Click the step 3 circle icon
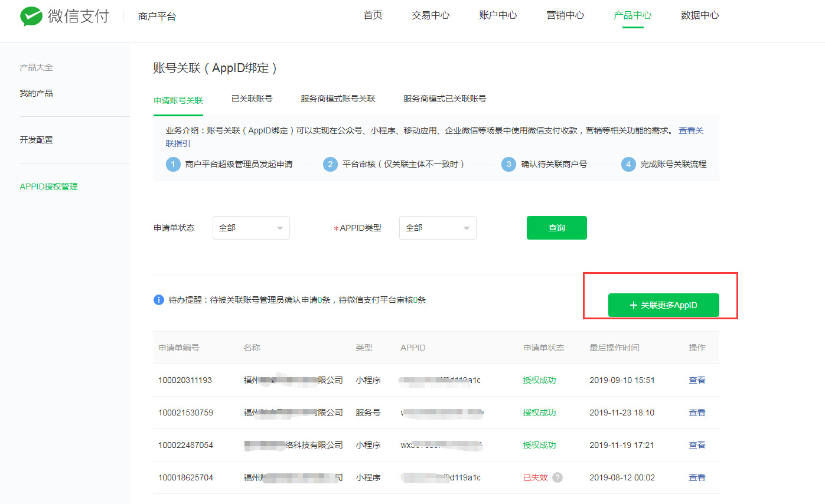Image resolution: width=825 pixels, height=504 pixels. [x=509, y=164]
